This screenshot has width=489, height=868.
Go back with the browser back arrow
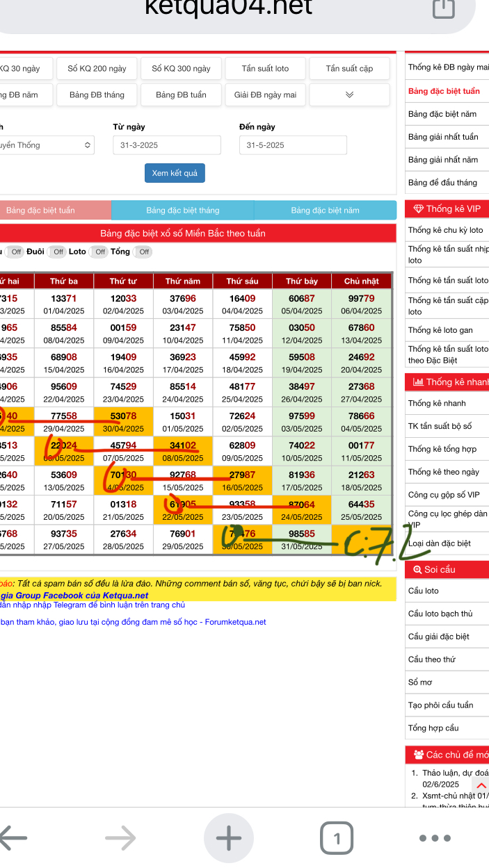click(15, 838)
